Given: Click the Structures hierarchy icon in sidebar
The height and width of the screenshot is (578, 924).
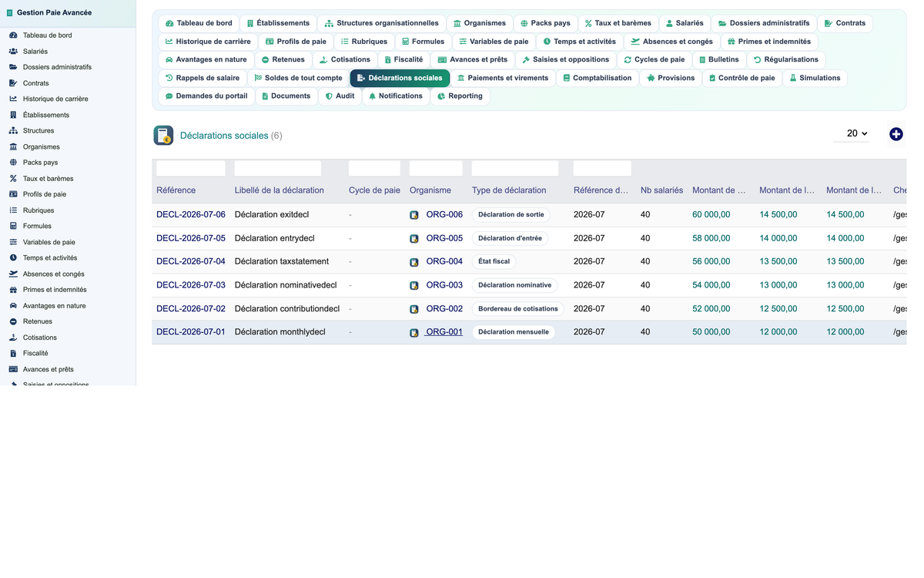Looking at the screenshot, I should 13,131.
